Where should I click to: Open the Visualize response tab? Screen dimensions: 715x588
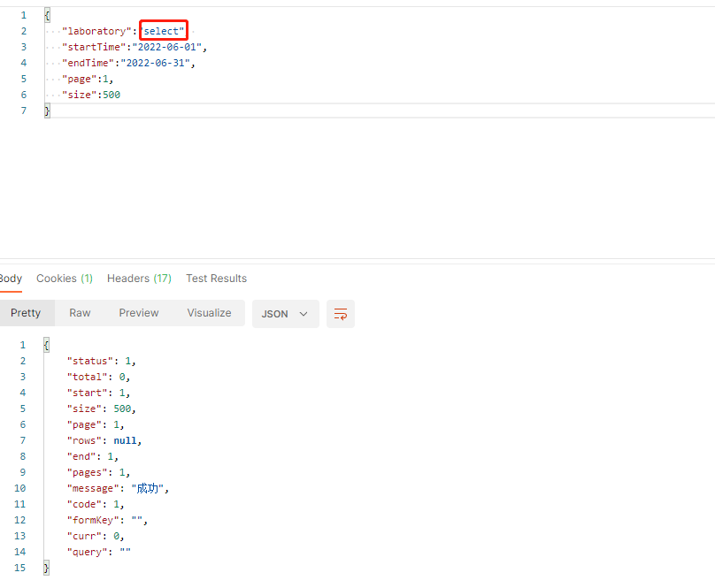click(x=209, y=313)
